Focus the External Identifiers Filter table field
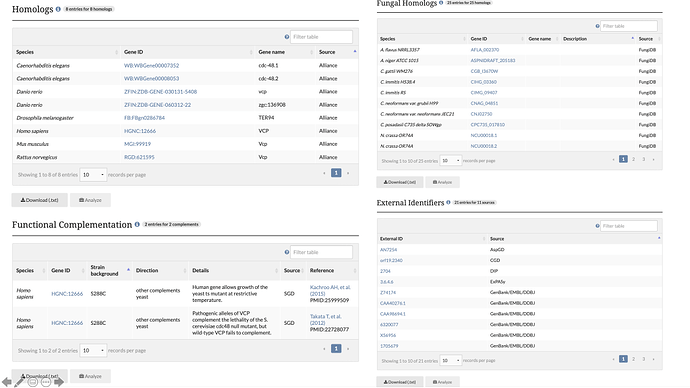690x388 pixels. pos(629,226)
